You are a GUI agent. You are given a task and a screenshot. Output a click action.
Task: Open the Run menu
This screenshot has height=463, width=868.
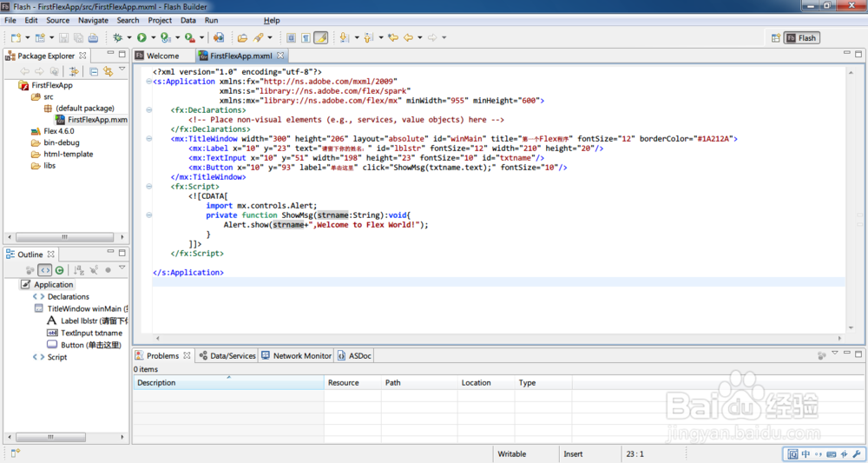pyautogui.click(x=212, y=20)
